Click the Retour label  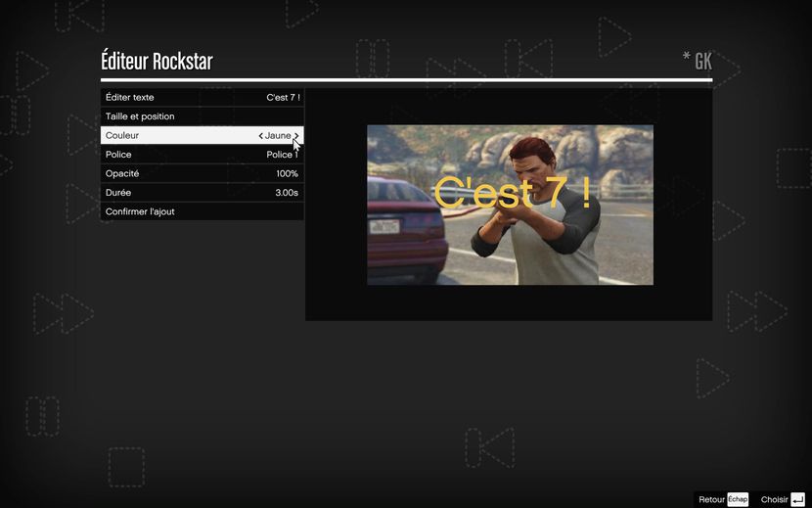(x=711, y=500)
